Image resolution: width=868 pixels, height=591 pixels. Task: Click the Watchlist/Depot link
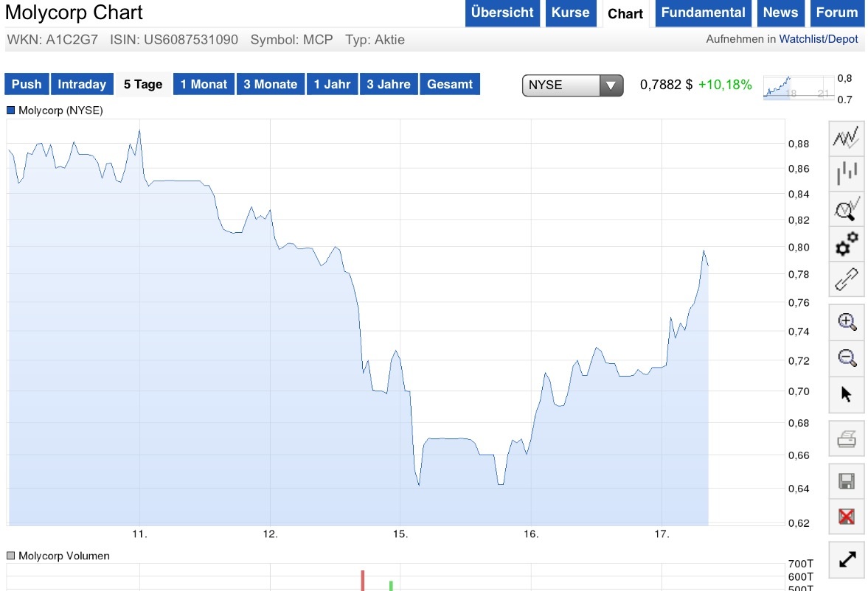click(x=819, y=39)
